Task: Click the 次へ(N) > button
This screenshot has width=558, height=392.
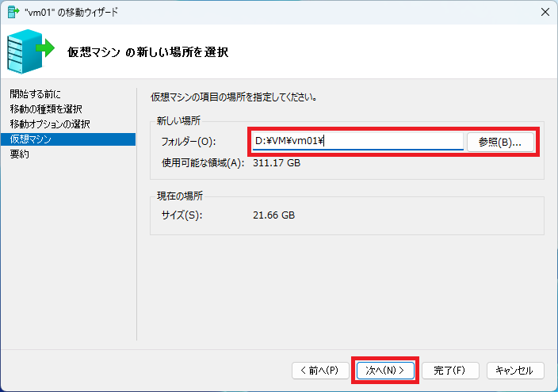Action: click(x=385, y=371)
